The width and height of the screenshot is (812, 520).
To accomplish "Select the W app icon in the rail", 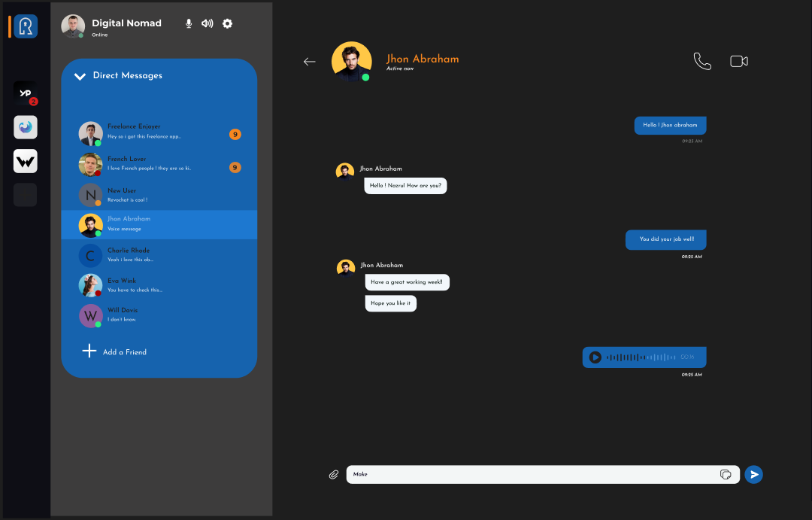I will 25,161.
